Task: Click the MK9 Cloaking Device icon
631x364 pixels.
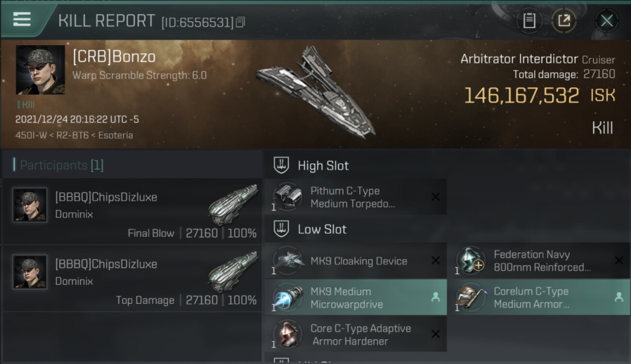Action: 287,261
